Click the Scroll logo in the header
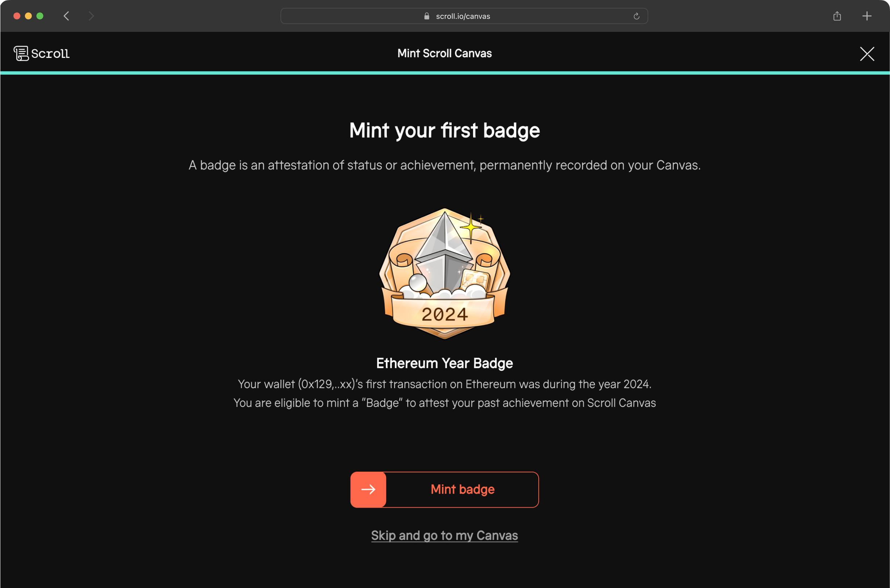Image resolution: width=890 pixels, height=588 pixels. [x=42, y=54]
